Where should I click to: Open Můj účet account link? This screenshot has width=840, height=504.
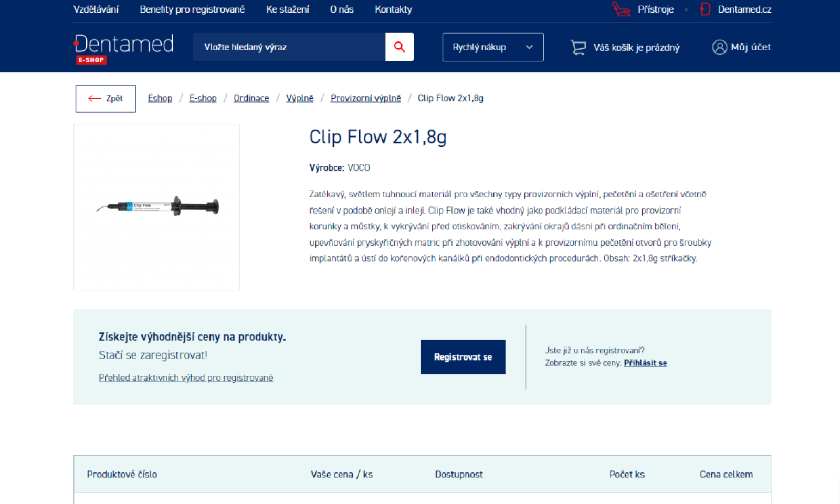[751, 47]
